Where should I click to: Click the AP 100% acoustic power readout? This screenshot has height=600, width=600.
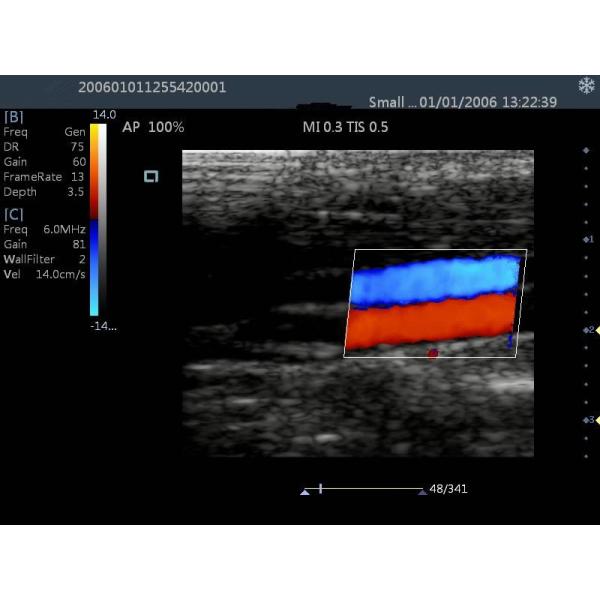153,128
